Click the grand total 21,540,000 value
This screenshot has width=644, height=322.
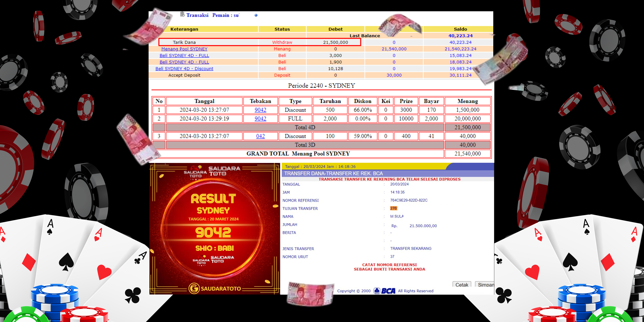(x=468, y=154)
